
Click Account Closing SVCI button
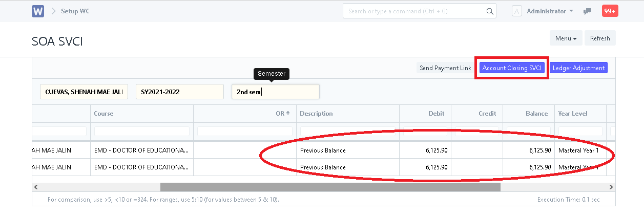click(x=512, y=68)
